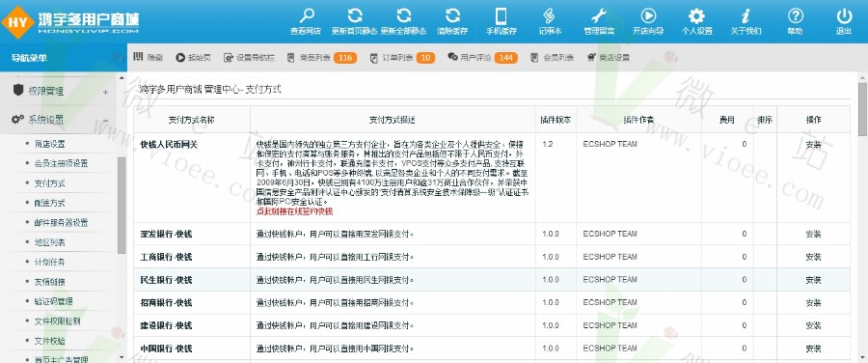Launch 开店向导 play icon
868x363 pixels.
pos(648,15)
